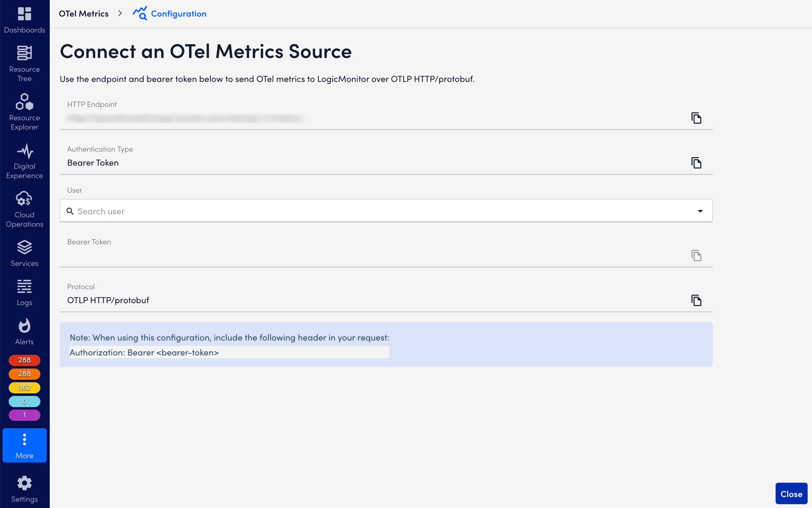Go back to OTel Metrics breadcrumb

[83, 14]
